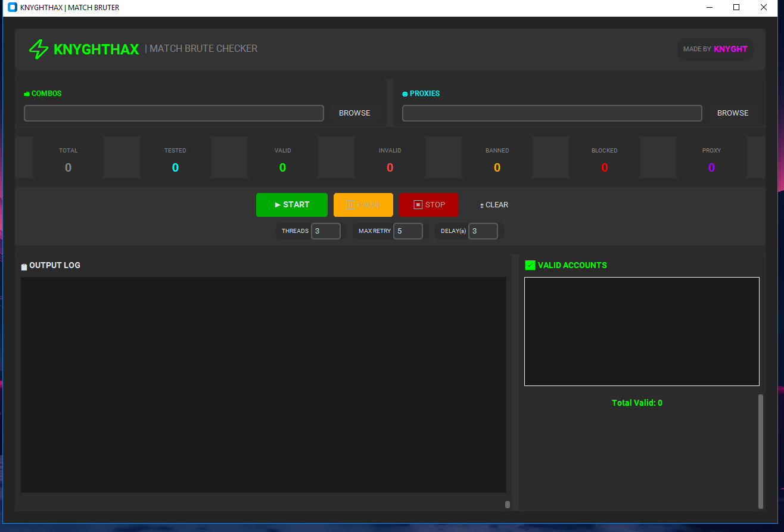Click the BLOCKED counter value
Viewport: 784px width, 532px height.
click(x=605, y=168)
